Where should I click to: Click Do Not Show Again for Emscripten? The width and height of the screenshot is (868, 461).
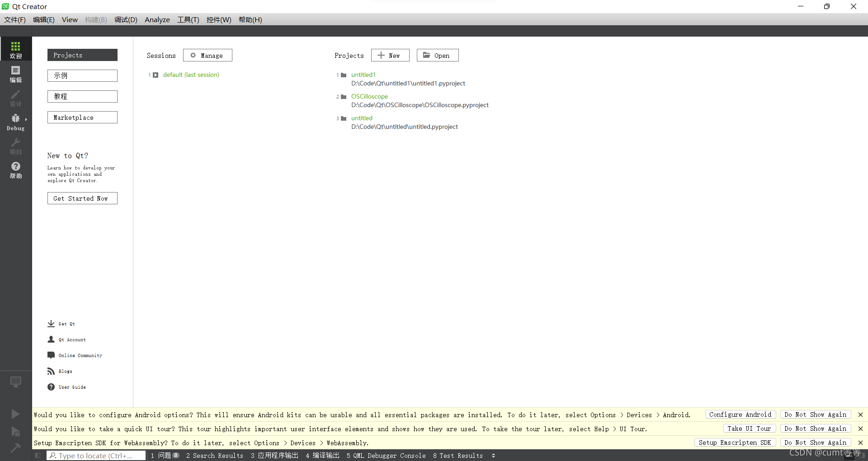click(x=816, y=442)
